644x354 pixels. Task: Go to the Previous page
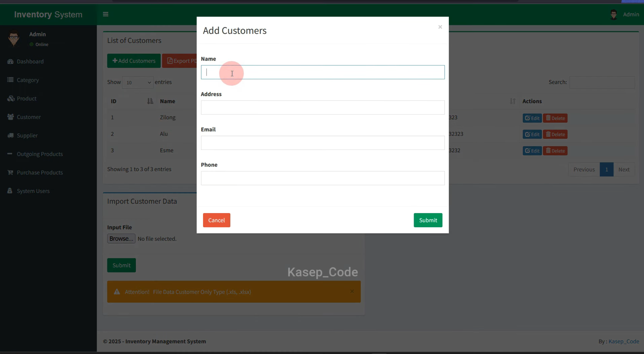tap(584, 170)
